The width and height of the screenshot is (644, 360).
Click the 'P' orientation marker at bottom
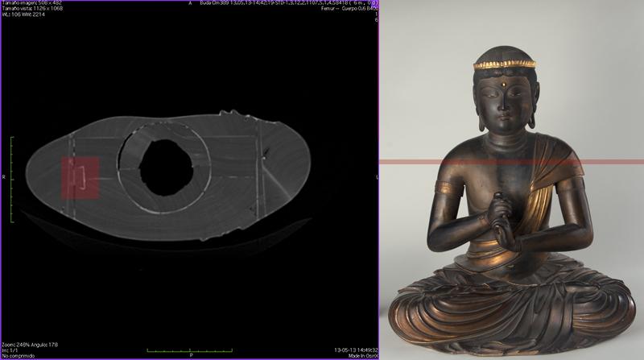coord(190,355)
